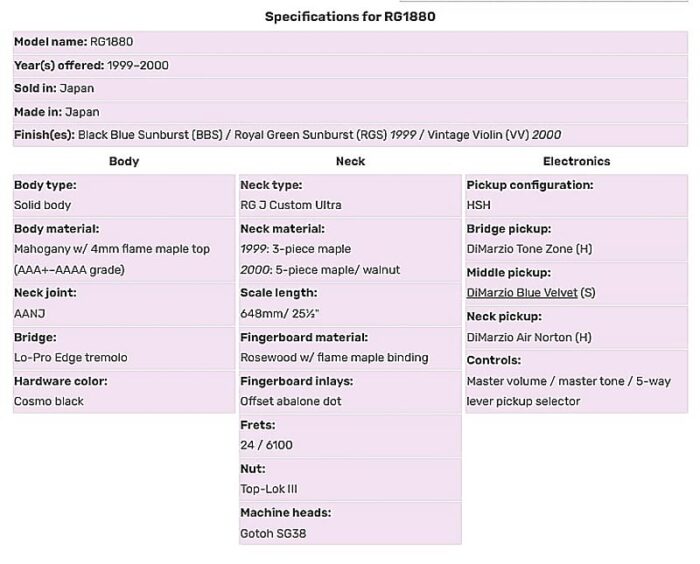Click '2000: 5-piece maple/ walnut' text
This screenshot has width=700, height=564.
320,270
